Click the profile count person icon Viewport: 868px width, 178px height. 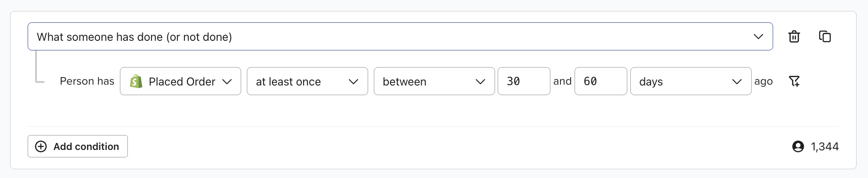pos(798,146)
